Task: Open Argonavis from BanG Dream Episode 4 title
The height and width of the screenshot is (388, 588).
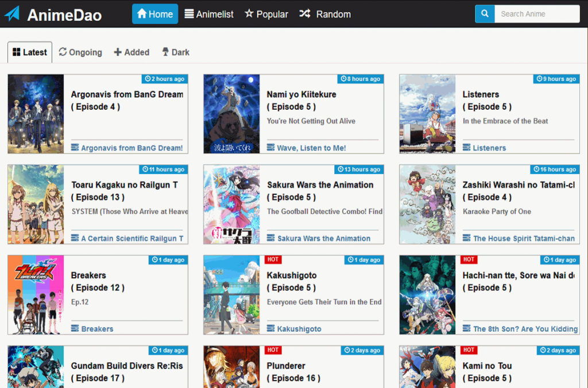Action: tap(127, 101)
